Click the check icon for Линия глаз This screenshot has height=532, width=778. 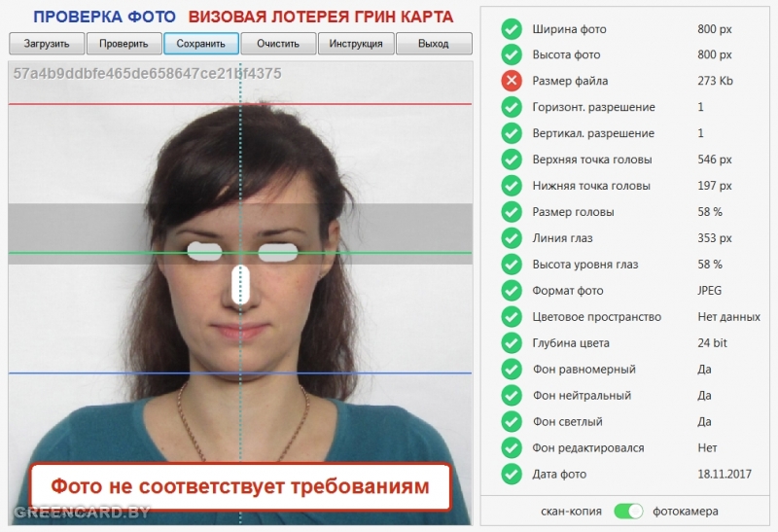(512, 238)
